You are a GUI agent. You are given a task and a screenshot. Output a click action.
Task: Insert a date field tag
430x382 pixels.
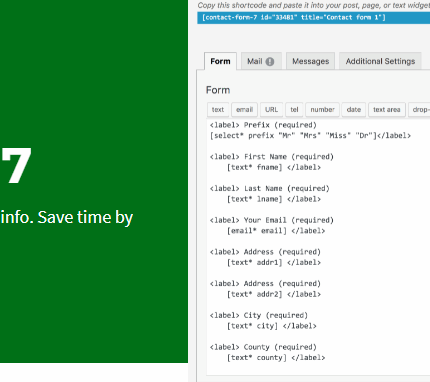pos(354,110)
